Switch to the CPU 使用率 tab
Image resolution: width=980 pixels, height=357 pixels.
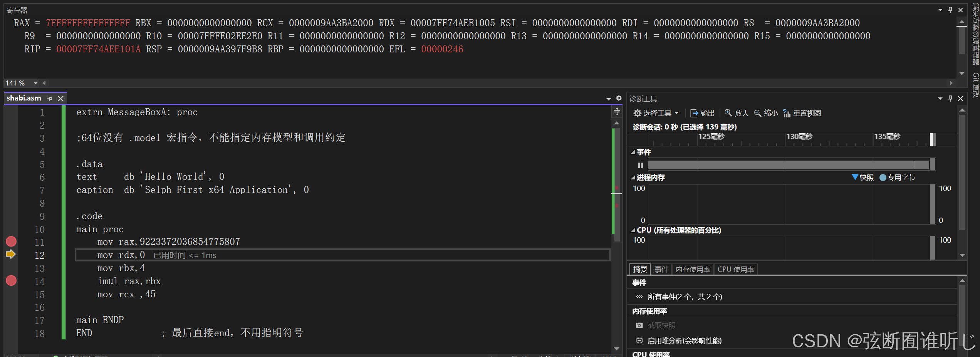click(736, 269)
